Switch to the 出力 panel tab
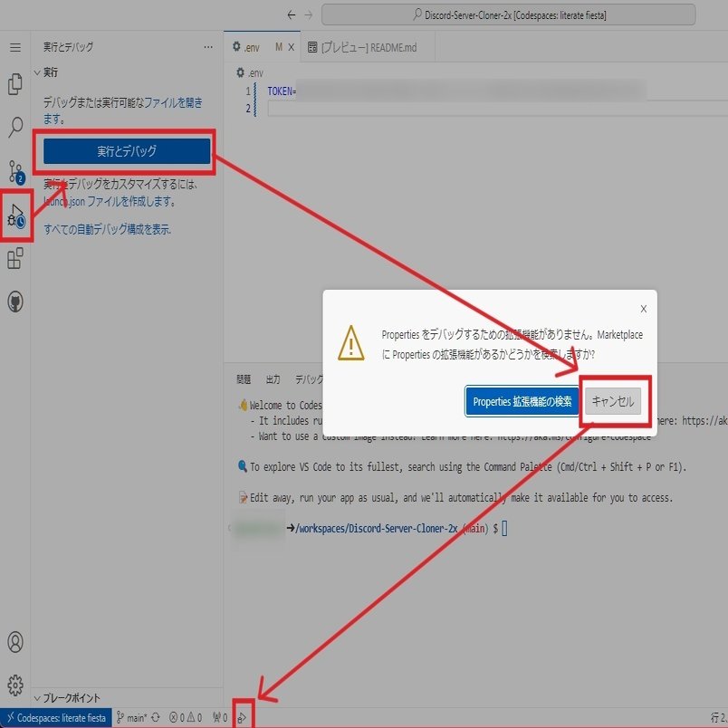 pos(273,379)
